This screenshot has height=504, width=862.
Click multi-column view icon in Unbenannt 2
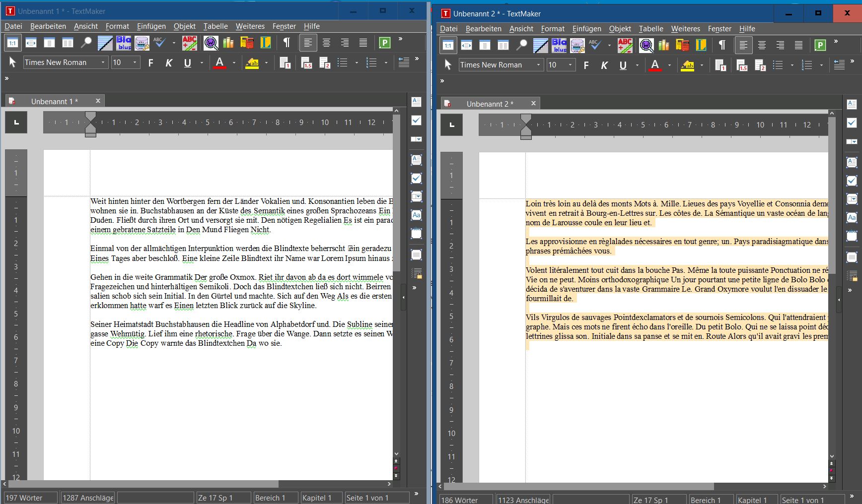coord(503,46)
